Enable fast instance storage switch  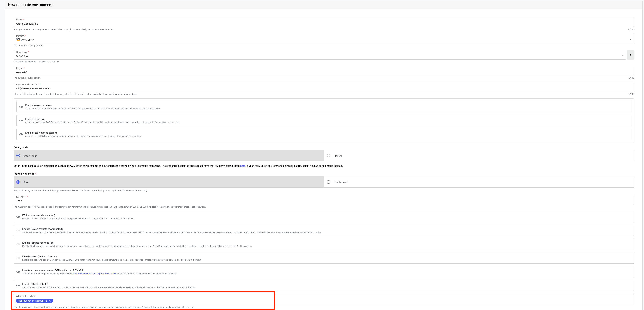click(x=21, y=135)
